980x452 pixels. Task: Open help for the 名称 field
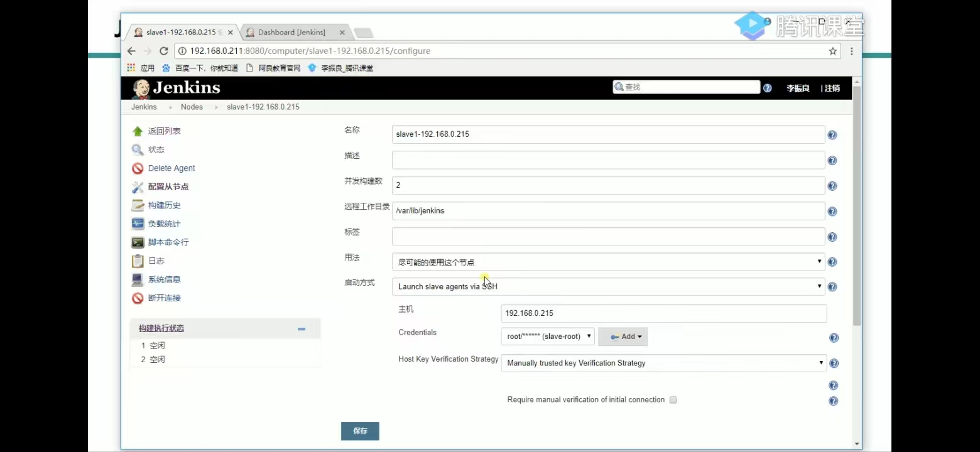click(832, 135)
